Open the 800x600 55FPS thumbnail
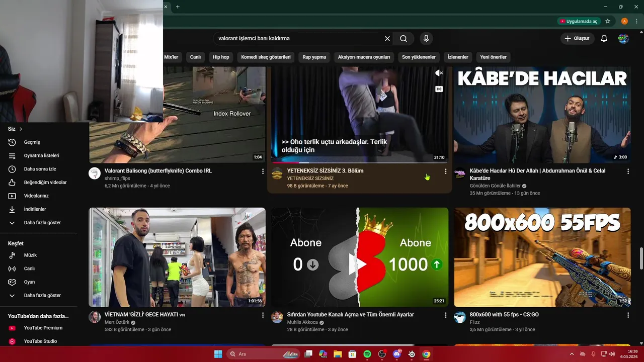Viewport: 644px width, 362px height. (542, 257)
